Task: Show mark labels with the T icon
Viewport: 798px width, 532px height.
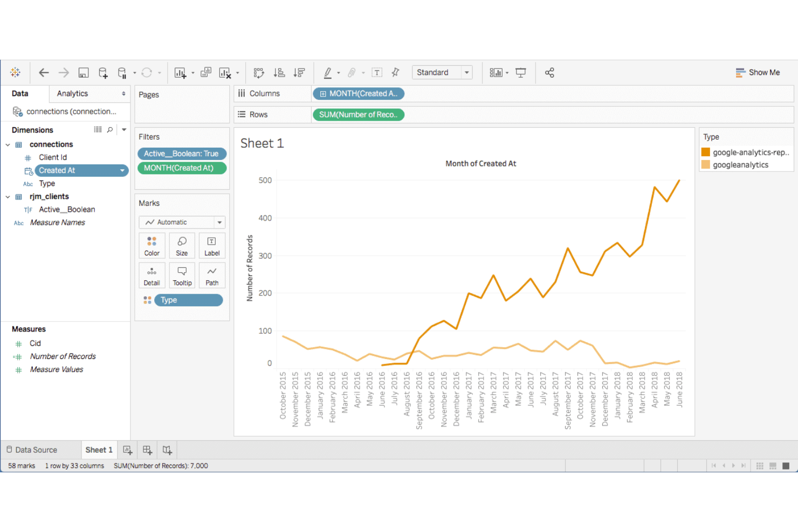Action: pos(377,72)
